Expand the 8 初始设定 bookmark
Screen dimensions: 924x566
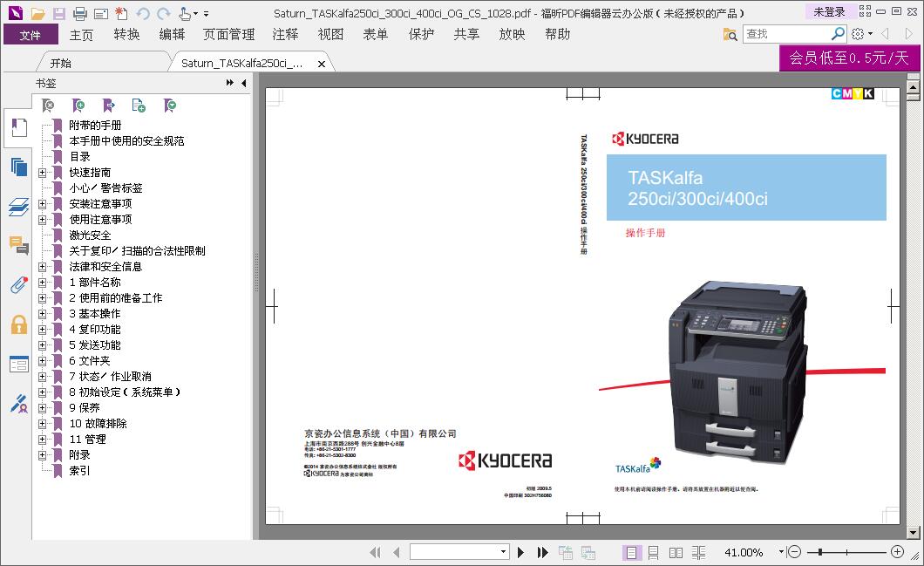(x=42, y=392)
